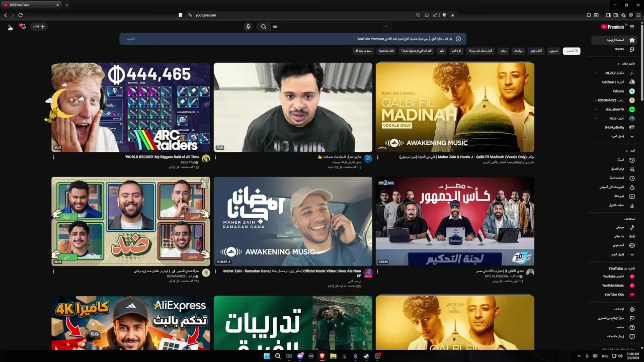
Task: Open Downloads arrow icon in sidebar
Action: click(632, 205)
